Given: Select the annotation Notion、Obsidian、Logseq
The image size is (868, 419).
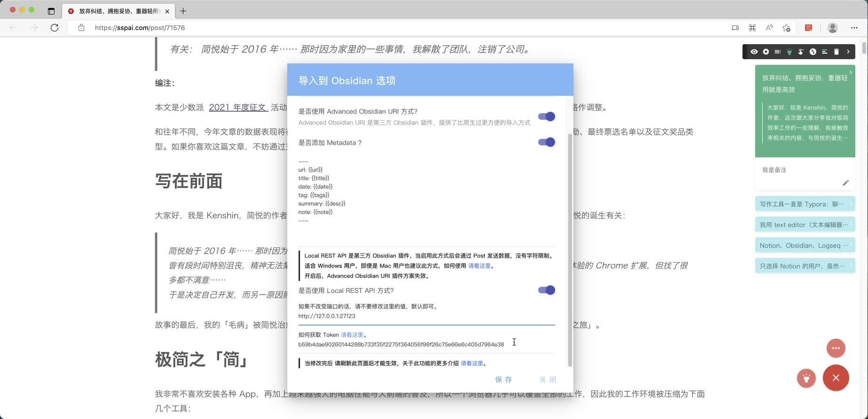Looking at the screenshot, I should 805,245.
